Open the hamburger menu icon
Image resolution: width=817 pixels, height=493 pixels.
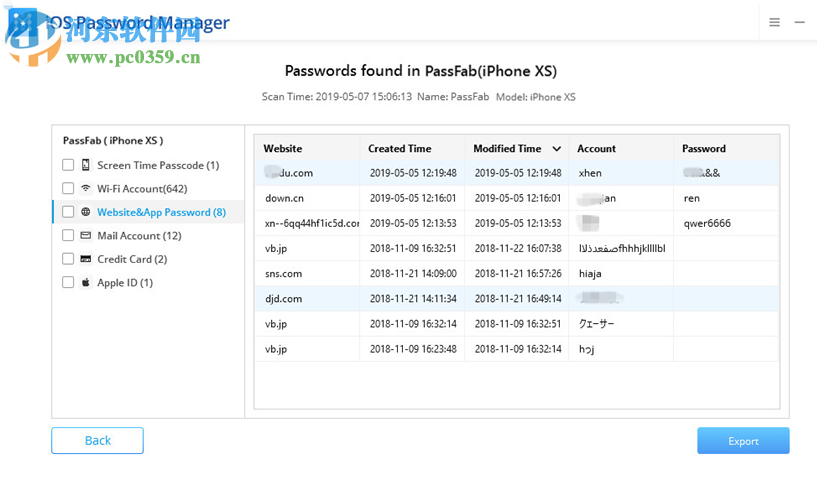tap(774, 22)
